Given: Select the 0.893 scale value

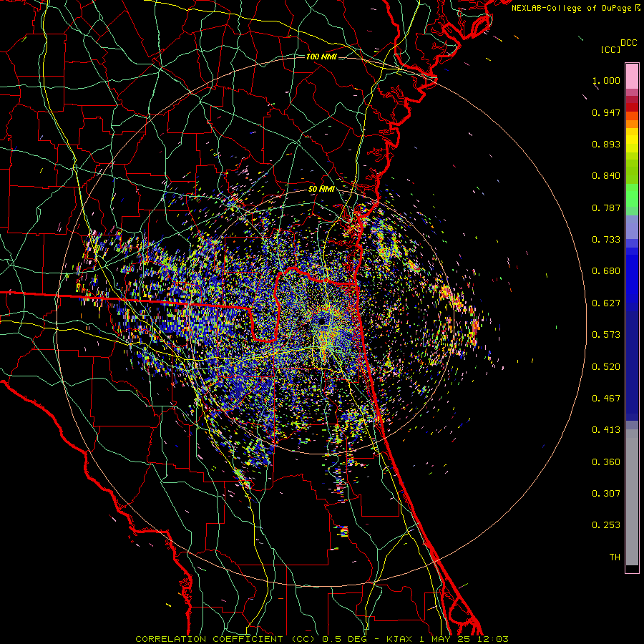Looking at the screenshot, I should (606, 144).
